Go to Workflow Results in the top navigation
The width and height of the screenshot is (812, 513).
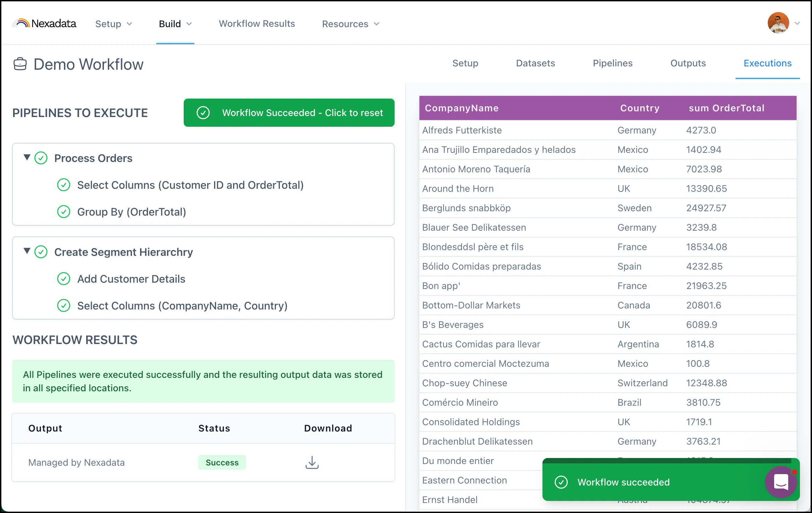click(256, 23)
